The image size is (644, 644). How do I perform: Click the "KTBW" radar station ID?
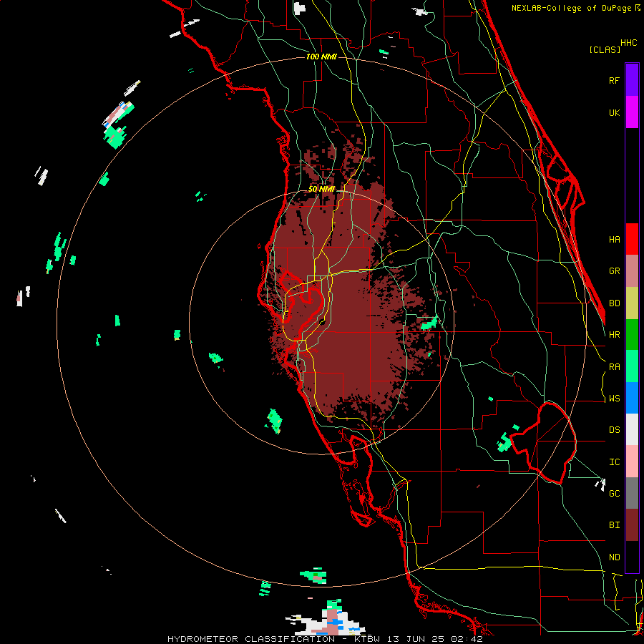point(369,639)
